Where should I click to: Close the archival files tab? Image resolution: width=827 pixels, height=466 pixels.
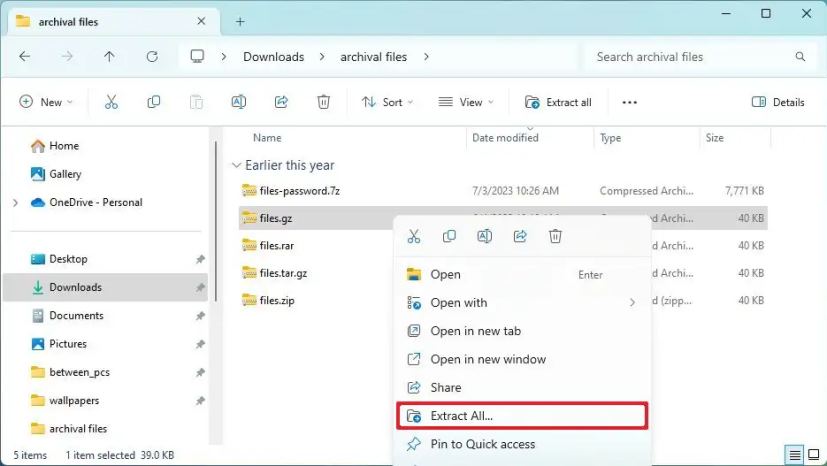tap(201, 21)
